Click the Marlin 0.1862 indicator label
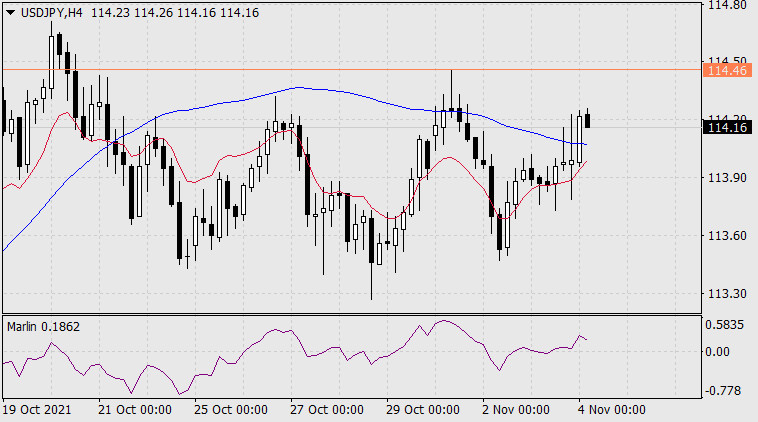The image size is (758, 422). point(44,327)
